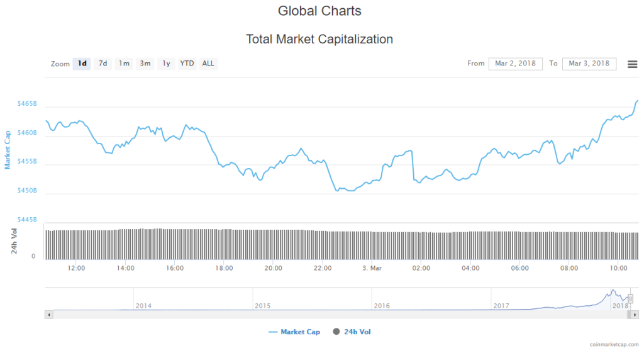
Task: Click the navigator scrollbar track
Action: point(314,313)
